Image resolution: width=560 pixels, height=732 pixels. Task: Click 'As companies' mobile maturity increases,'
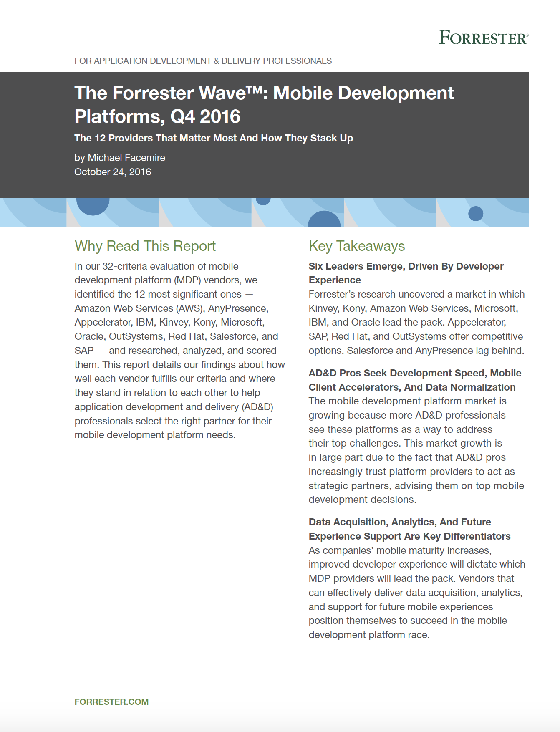click(x=400, y=550)
